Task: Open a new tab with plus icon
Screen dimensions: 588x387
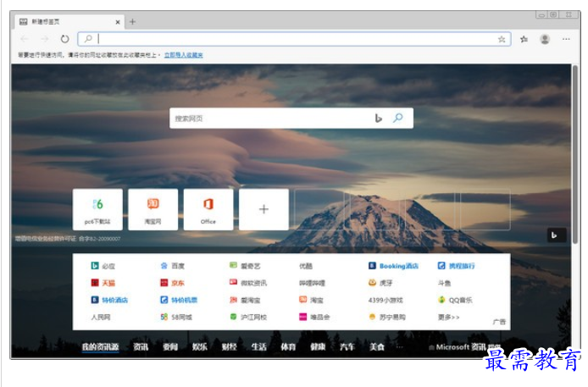Action: click(x=132, y=22)
